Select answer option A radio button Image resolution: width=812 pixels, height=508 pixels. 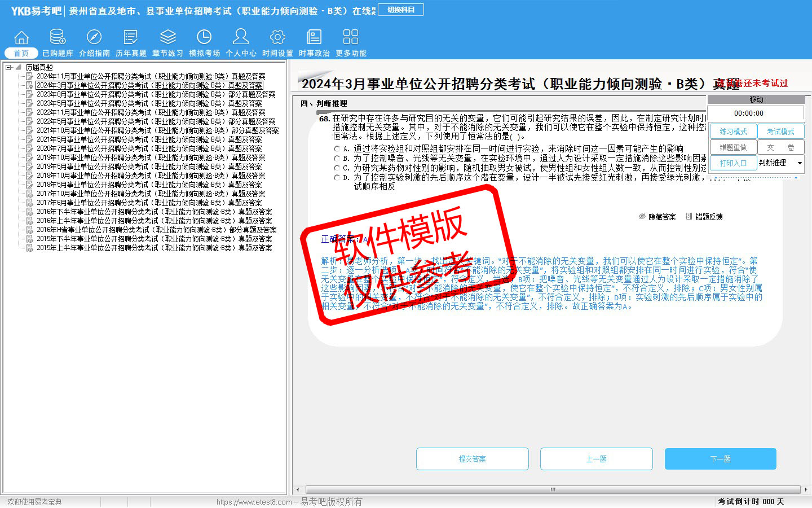(x=337, y=149)
